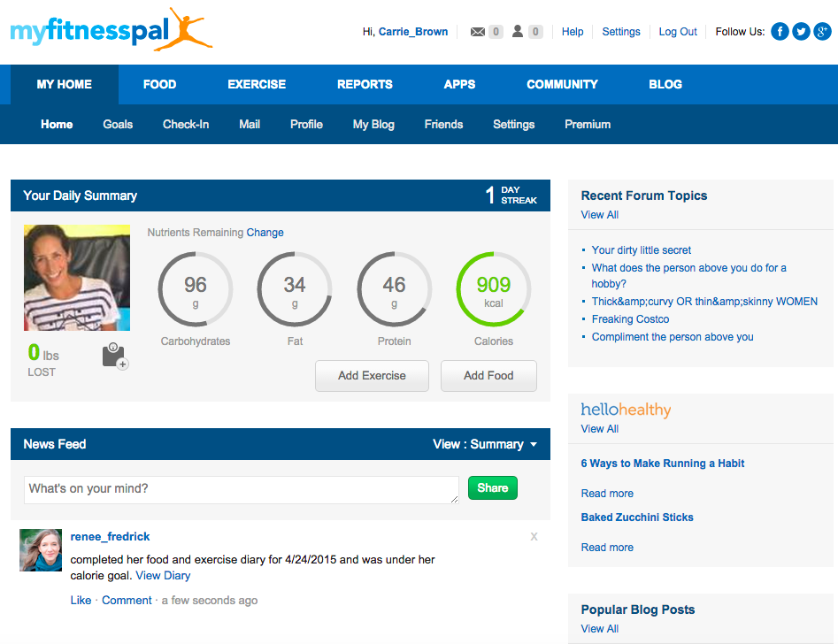The height and width of the screenshot is (644, 838).
Task: View All hellohealthy articles
Action: pos(600,429)
